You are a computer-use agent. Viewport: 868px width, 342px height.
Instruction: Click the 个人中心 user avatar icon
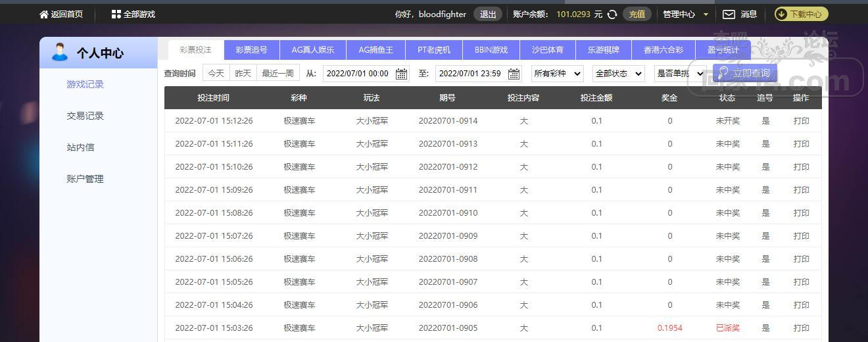[x=60, y=52]
